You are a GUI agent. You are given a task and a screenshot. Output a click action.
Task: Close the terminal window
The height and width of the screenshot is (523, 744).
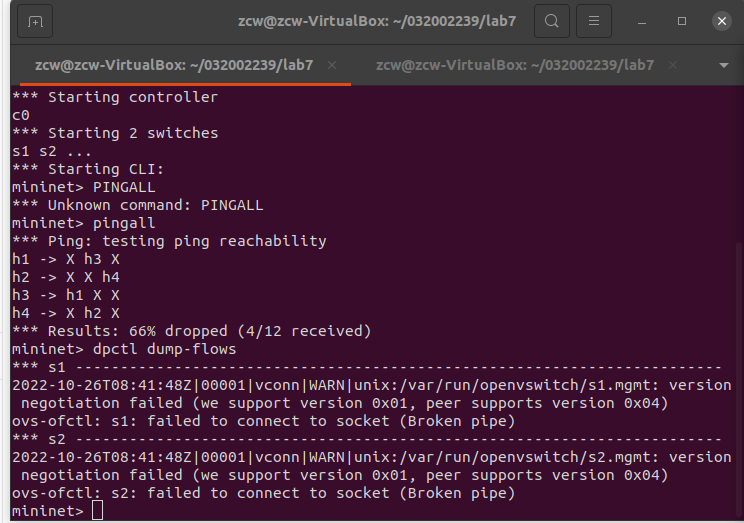click(721, 20)
